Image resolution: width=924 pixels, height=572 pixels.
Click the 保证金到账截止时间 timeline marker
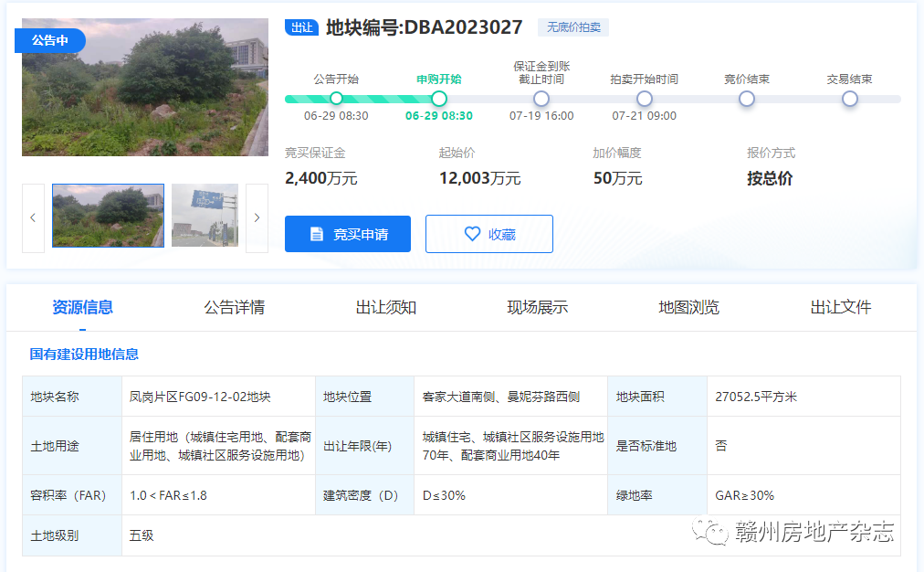[x=541, y=99]
